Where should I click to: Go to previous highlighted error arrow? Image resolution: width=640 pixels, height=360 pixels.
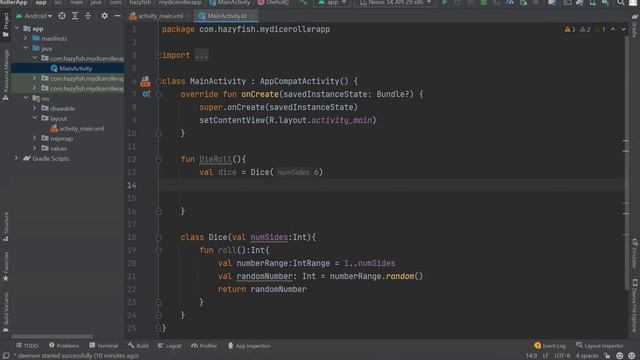[x=613, y=29]
